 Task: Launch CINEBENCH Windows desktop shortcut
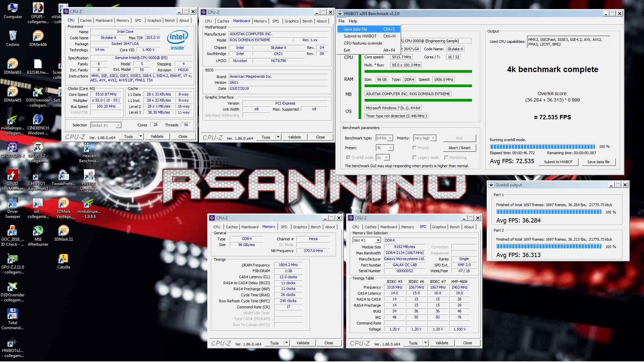38,125
